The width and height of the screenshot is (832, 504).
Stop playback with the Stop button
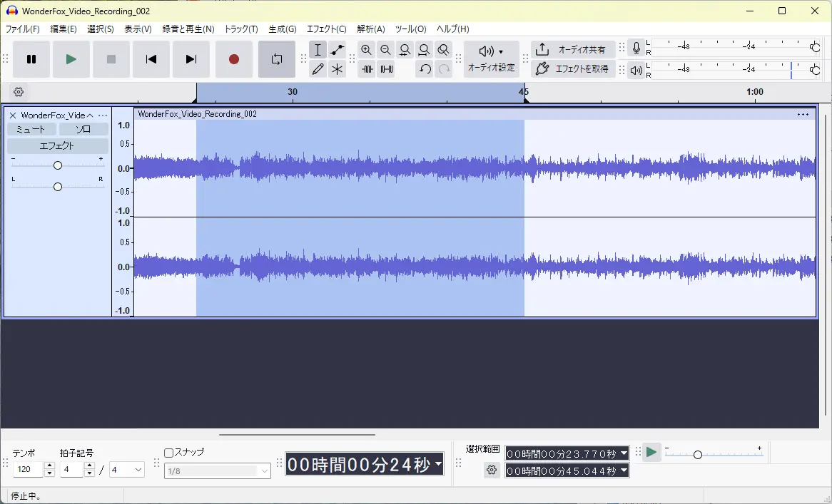click(x=111, y=59)
